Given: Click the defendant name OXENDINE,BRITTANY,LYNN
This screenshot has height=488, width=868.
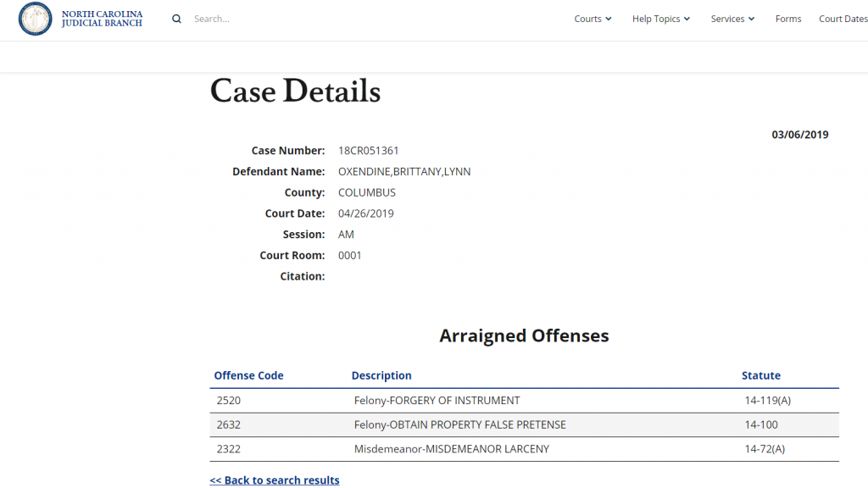Looking at the screenshot, I should point(404,172).
